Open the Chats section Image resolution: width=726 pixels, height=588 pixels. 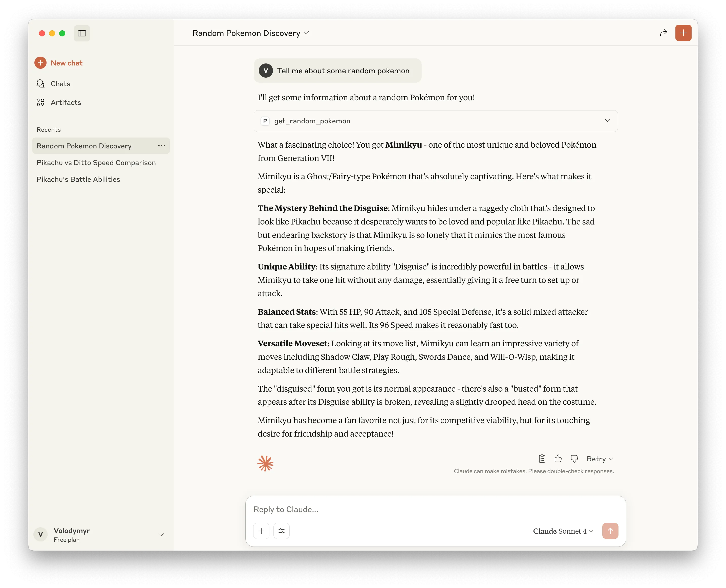tap(60, 84)
